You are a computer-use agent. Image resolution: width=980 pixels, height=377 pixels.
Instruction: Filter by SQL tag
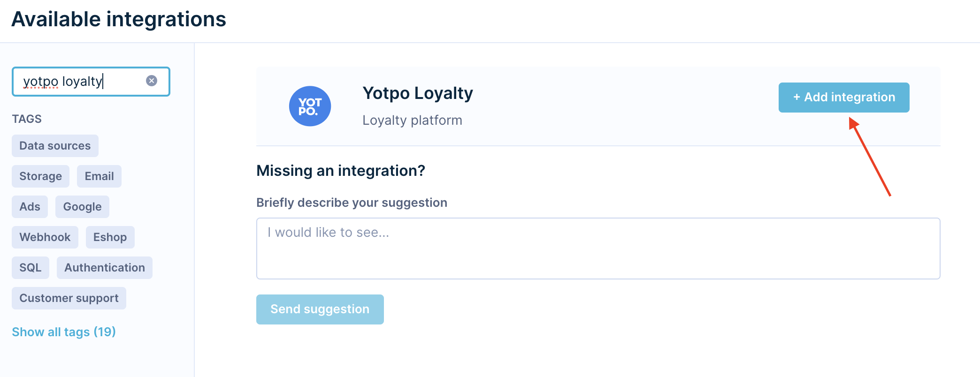click(30, 268)
